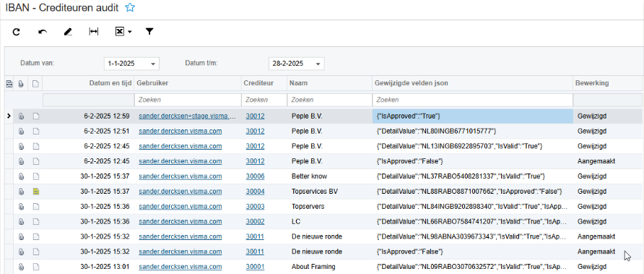Click note icon on Topservers row

click(35, 207)
